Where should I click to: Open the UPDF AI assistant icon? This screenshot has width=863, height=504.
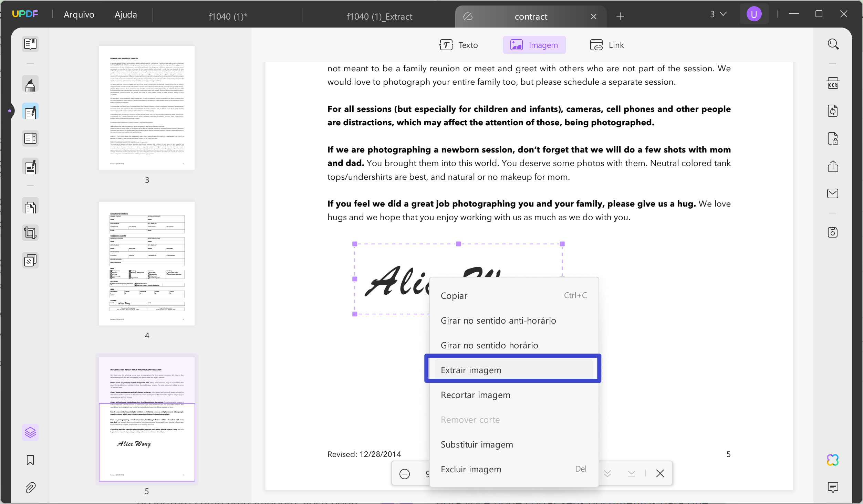(x=833, y=460)
